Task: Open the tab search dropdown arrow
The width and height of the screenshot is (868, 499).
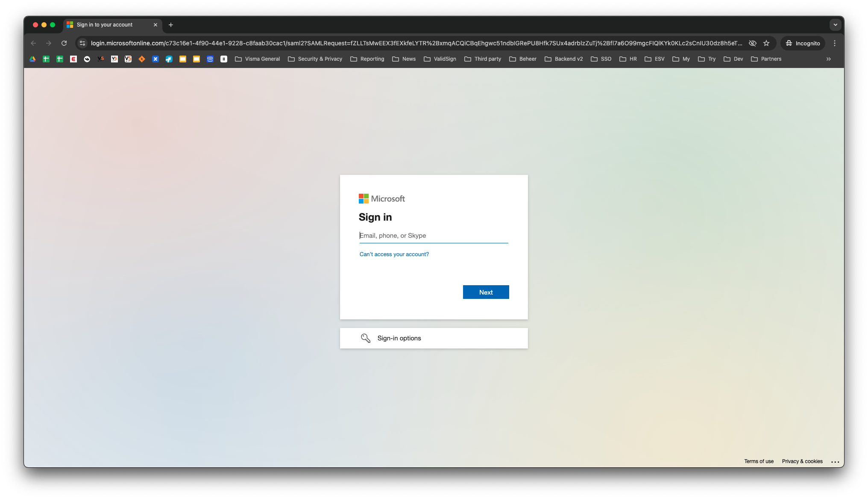Action: coord(836,25)
